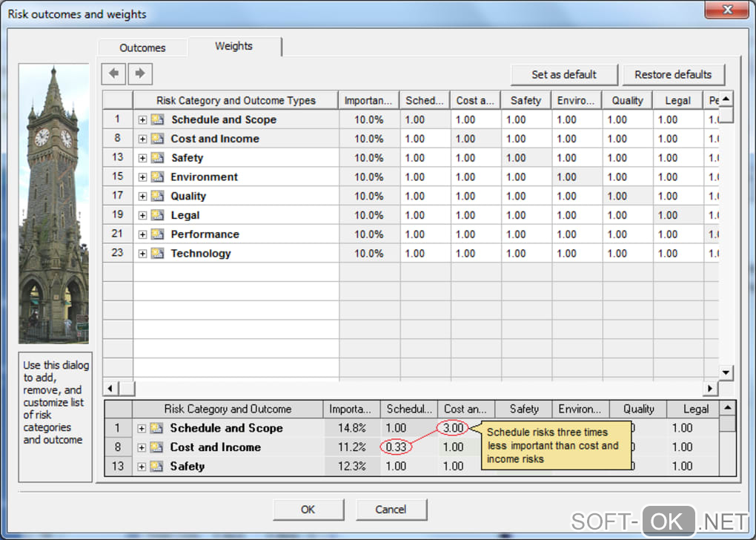The height and width of the screenshot is (540, 756).
Task: Click the Environment category icon
Action: point(158,177)
